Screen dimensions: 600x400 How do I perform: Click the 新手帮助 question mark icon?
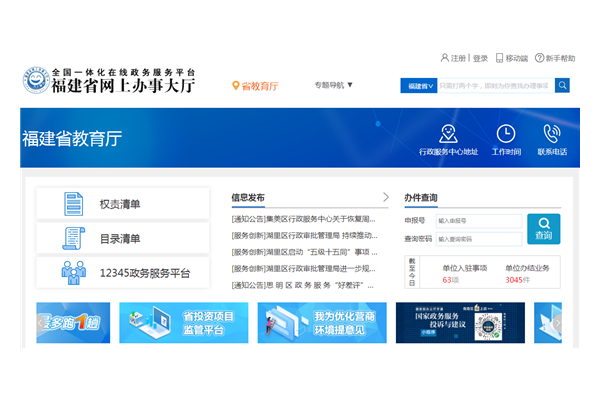pyautogui.click(x=539, y=58)
